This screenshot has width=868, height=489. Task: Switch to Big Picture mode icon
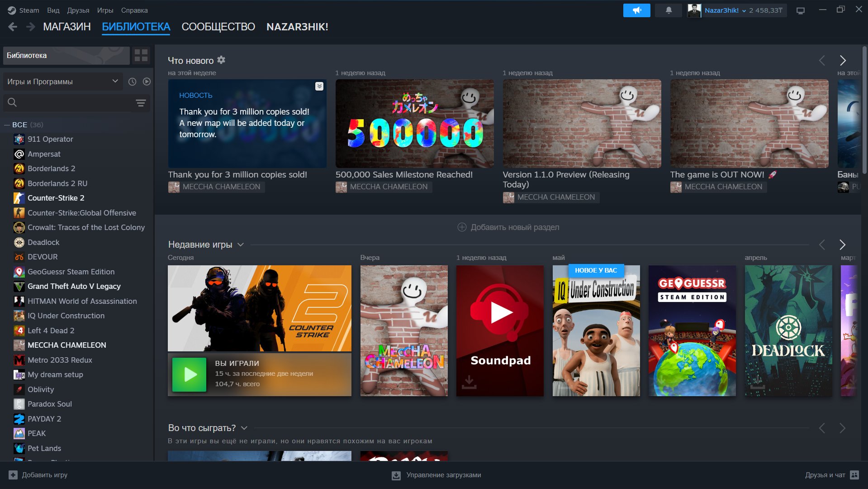click(801, 10)
